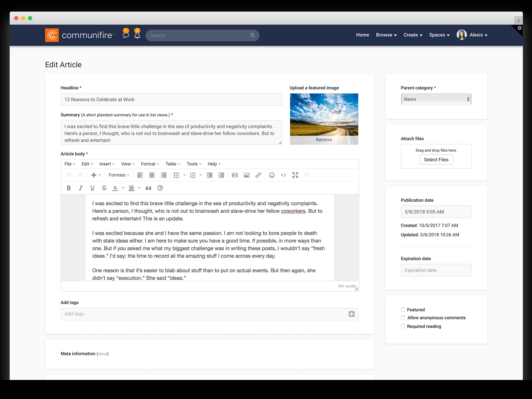This screenshot has height=399, width=532.
Task: Open the emoticons smiley picker
Action: 272,175
